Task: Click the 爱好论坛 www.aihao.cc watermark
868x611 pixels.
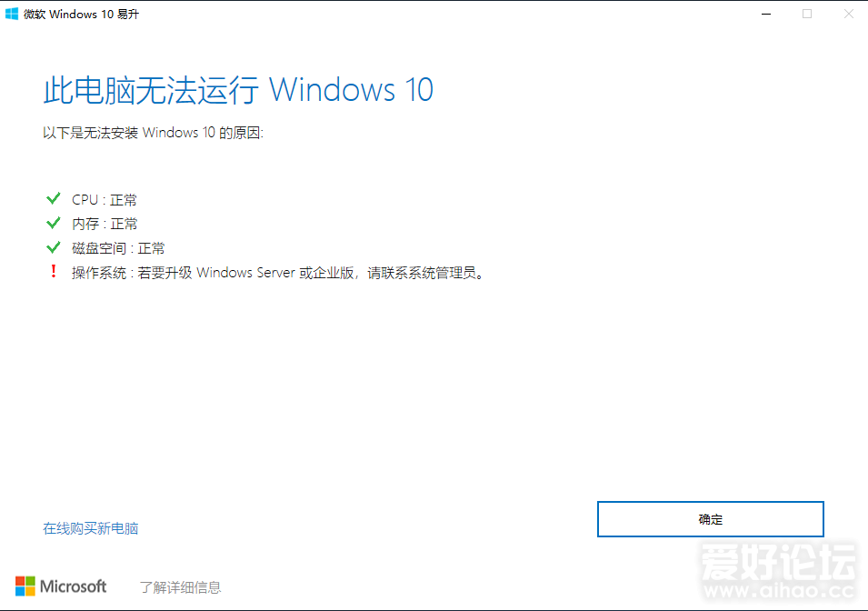Action: click(780, 572)
